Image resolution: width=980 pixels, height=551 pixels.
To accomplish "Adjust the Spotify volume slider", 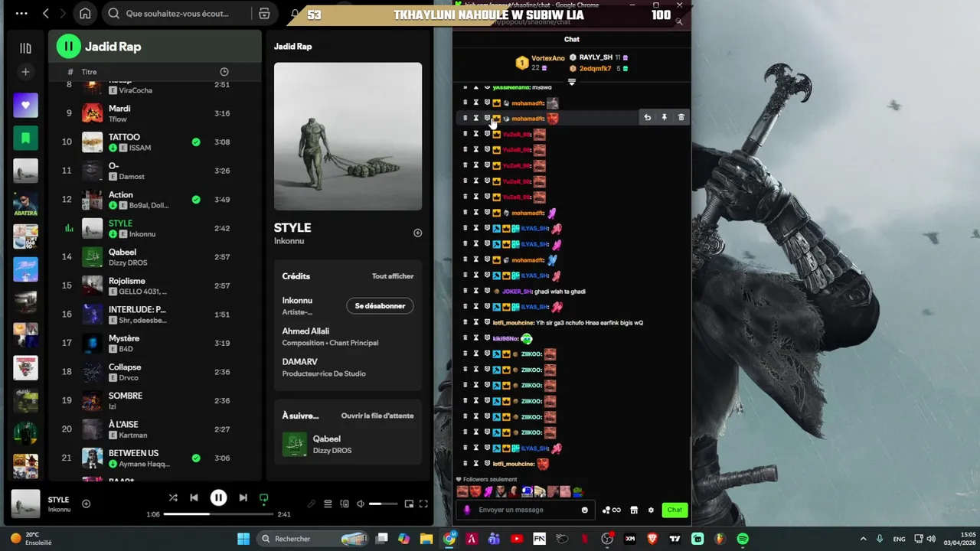I will pyautogui.click(x=383, y=504).
